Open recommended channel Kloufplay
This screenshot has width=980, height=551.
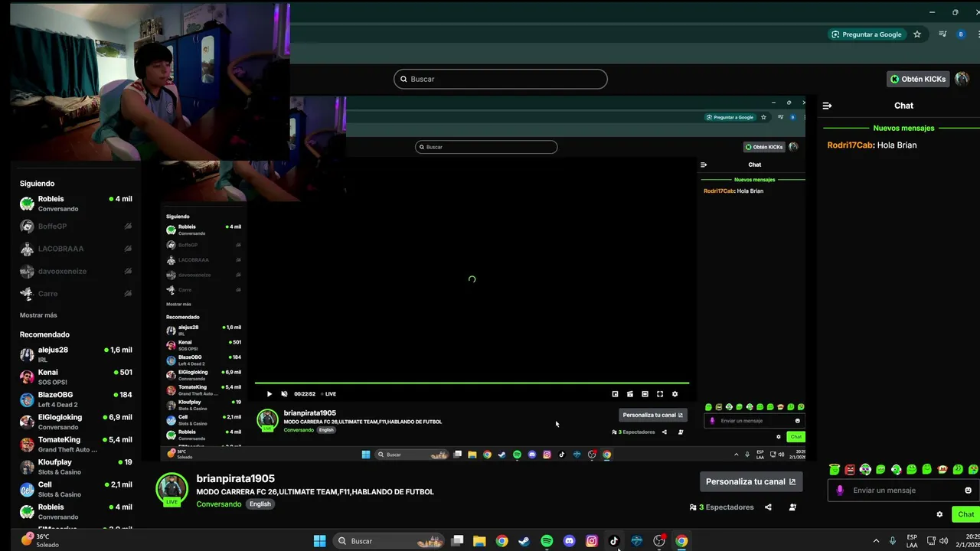pos(76,467)
